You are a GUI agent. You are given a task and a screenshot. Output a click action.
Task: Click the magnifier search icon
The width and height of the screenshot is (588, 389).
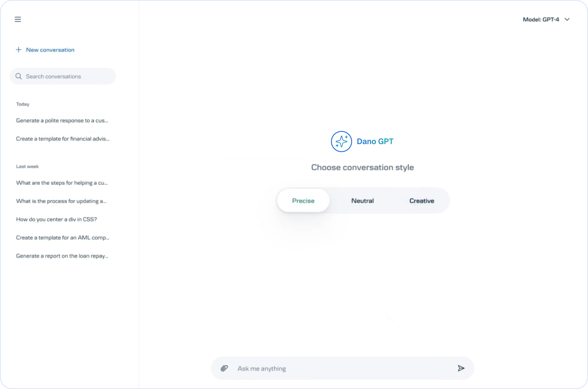(x=19, y=76)
